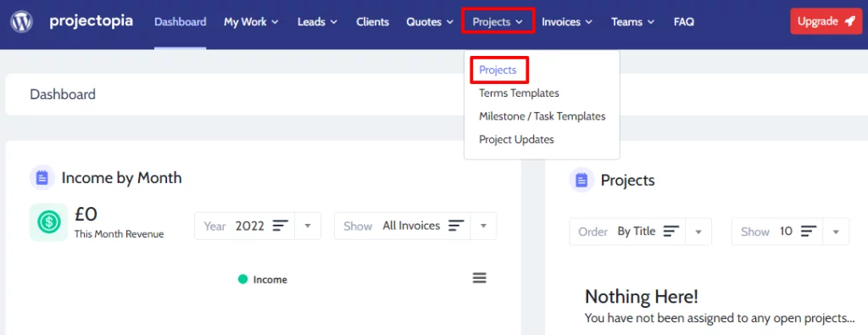Screen dimensions: 868x335
Task: Click the £0 revenue amount
Action: tap(86, 215)
